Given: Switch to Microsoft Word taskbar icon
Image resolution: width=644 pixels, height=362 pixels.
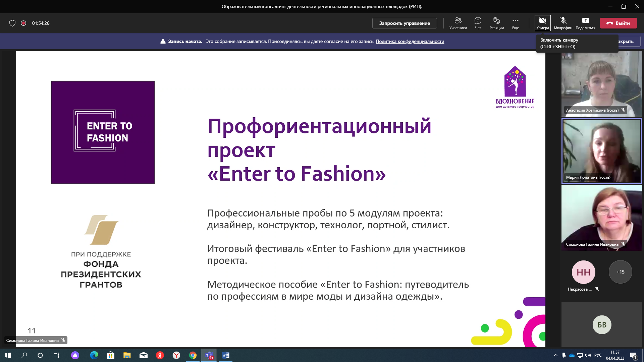Looking at the screenshot, I should (x=226, y=355).
